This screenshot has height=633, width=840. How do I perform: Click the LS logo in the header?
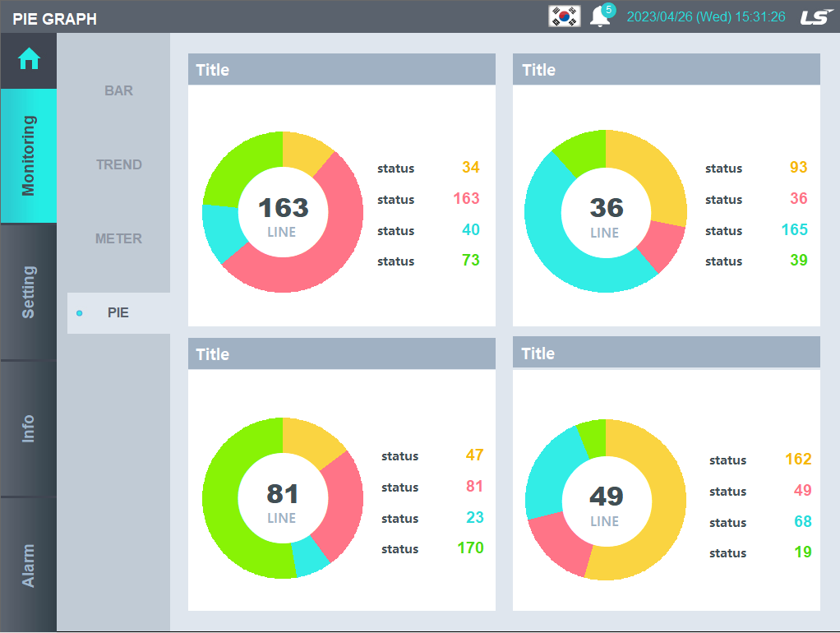(815, 16)
